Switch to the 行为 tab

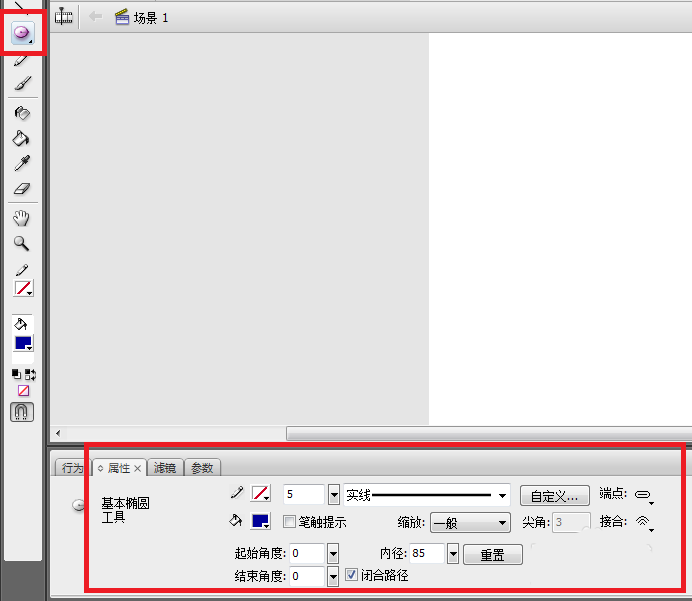[x=73, y=468]
